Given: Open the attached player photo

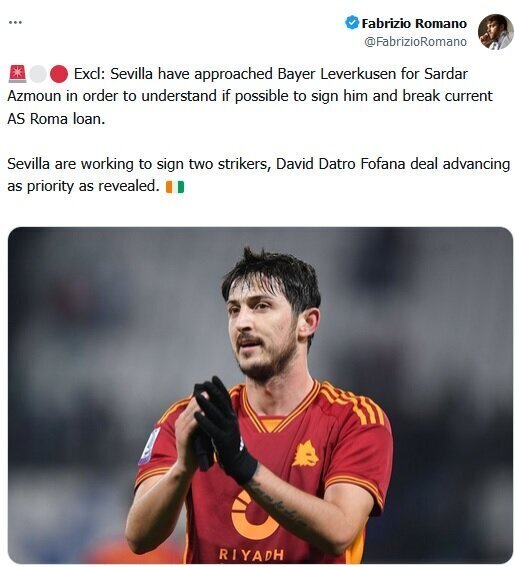Looking at the screenshot, I should pos(260,395).
